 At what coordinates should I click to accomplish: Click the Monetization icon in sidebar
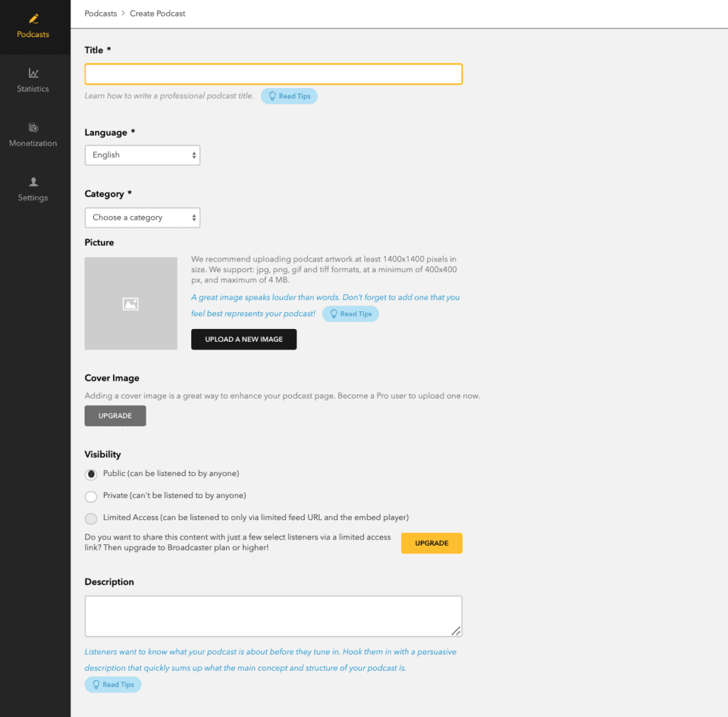(33, 128)
